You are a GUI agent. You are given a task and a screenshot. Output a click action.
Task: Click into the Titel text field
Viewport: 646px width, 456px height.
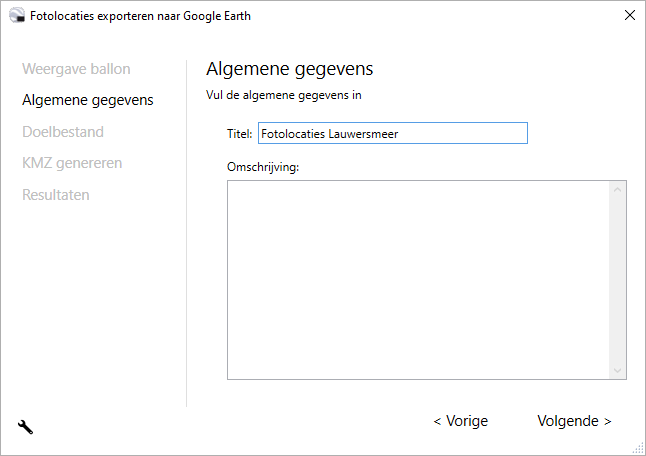pyautogui.click(x=392, y=133)
